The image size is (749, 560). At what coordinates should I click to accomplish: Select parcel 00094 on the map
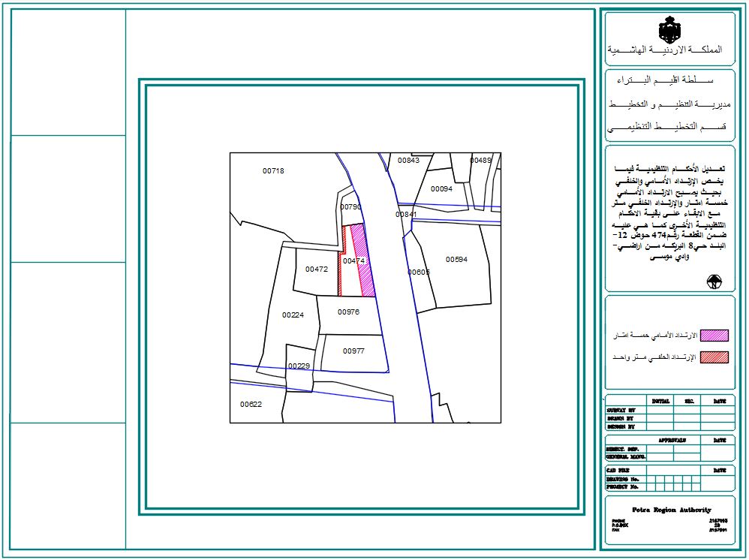coord(442,189)
